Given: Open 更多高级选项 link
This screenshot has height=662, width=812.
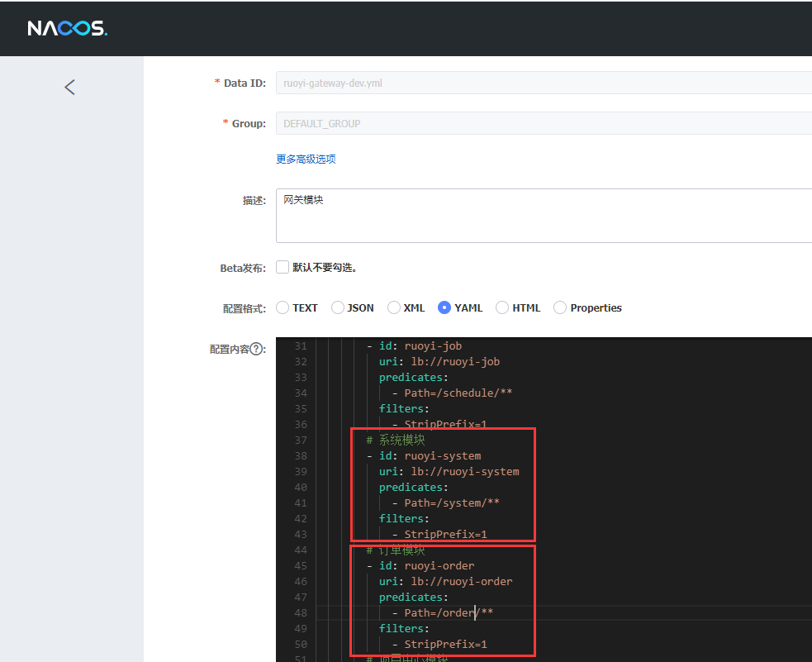Looking at the screenshot, I should pyautogui.click(x=306, y=159).
